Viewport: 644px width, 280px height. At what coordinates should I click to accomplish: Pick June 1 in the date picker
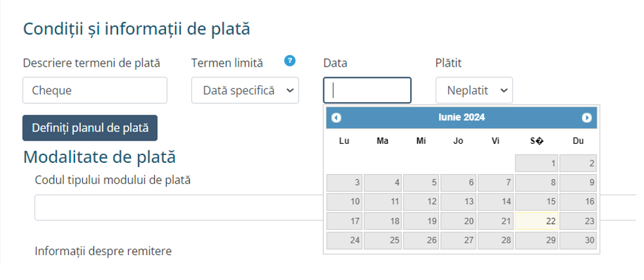click(x=536, y=164)
